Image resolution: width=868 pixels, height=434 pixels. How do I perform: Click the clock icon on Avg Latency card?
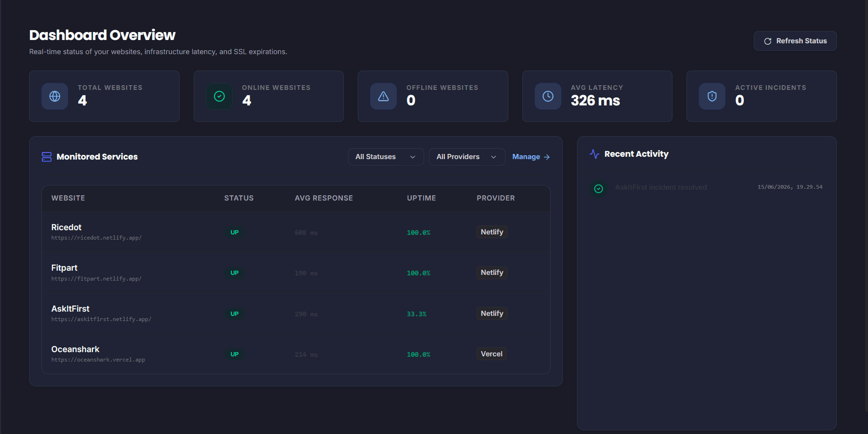click(548, 96)
